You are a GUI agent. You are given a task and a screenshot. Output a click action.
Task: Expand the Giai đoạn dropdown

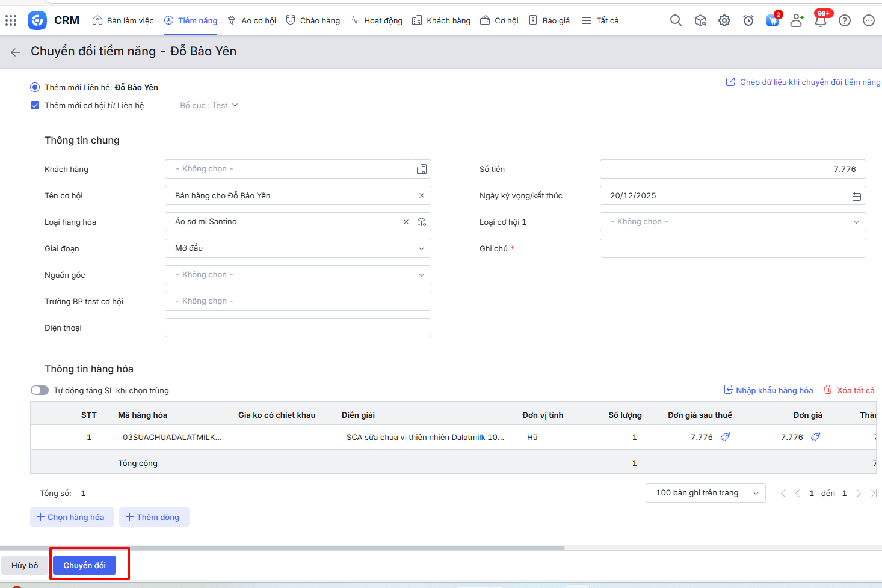click(298, 248)
